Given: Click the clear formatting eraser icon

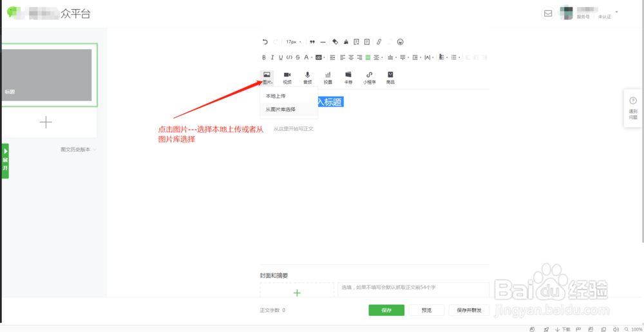Looking at the screenshot, I should (x=335, y=42).
